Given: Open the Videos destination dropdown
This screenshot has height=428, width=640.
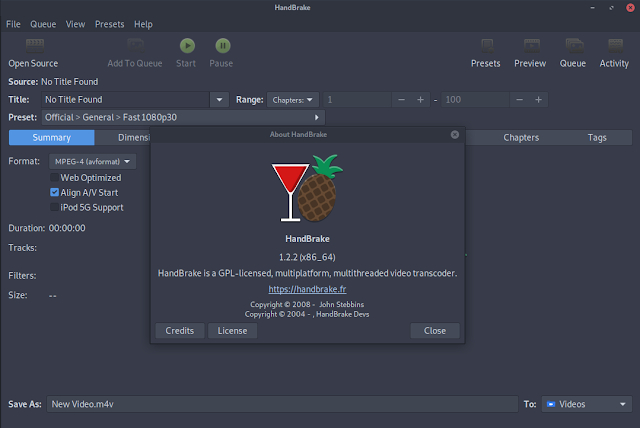Looking at the screenshot, I should pyautogui.click(x=587, y=404).
